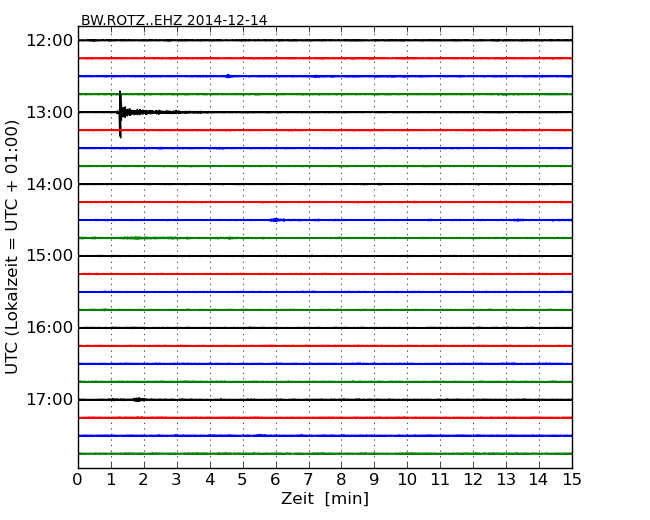This screenshot has height=520, width=650.
Task: Click the 14:00 label on the time axis
Action: tap(50, 184)
